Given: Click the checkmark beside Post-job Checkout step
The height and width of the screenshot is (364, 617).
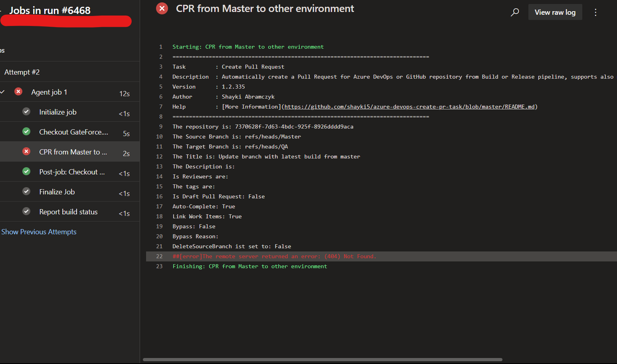Looking at the screenshot, I should [x=26, y=171].
